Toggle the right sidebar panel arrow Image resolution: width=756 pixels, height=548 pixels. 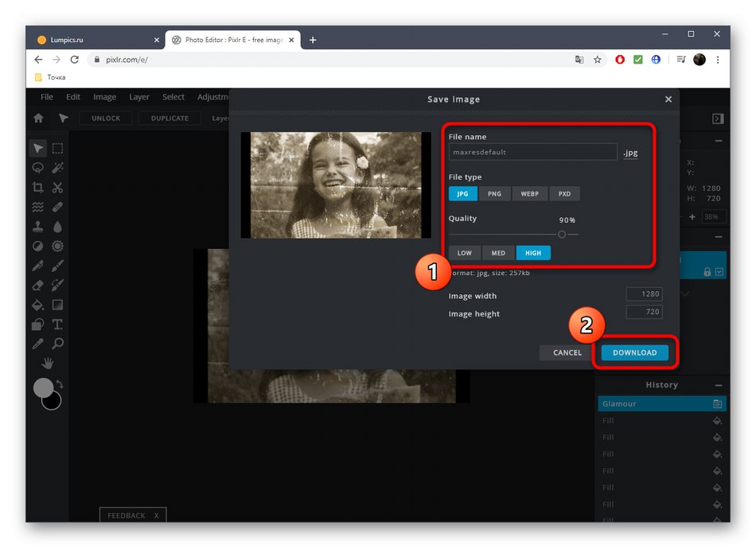point(718,119)
